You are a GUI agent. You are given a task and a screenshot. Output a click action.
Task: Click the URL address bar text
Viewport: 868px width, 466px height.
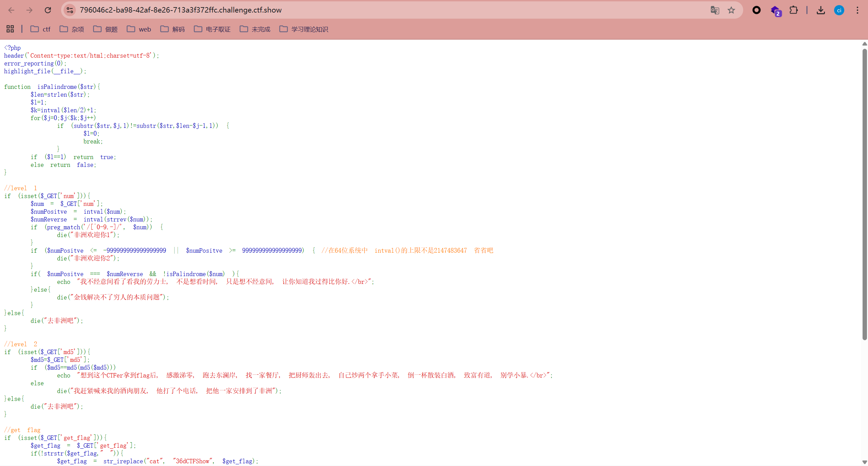click(x=180, y=10)
